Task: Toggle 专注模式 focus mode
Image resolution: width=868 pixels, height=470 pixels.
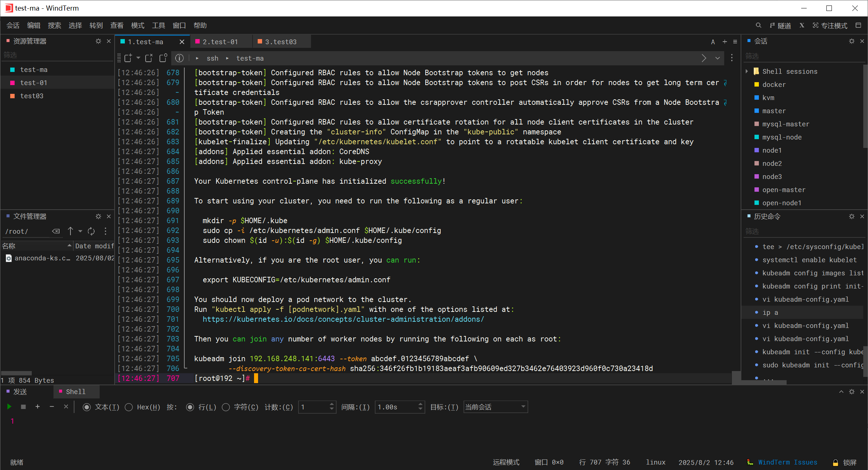Action: pos(830,26)
